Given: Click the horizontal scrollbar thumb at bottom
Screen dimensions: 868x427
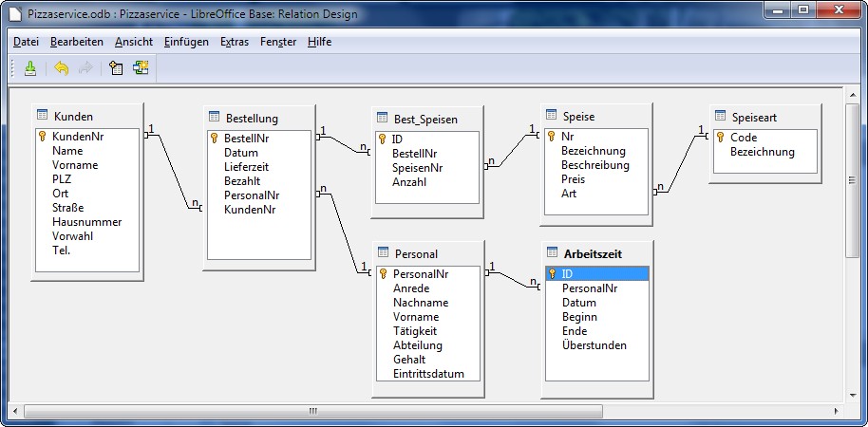Looking at the screenshot, I should 313,411.
